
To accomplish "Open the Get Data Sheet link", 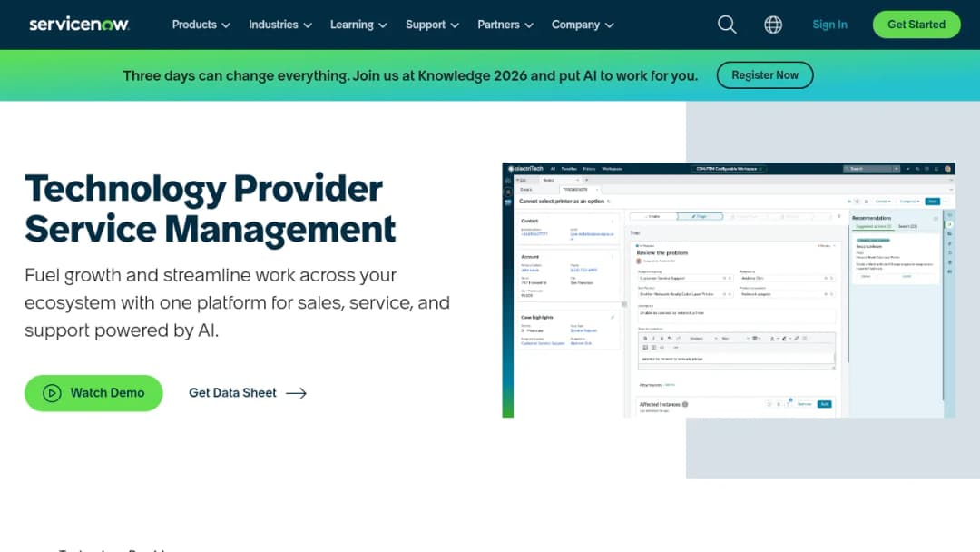I will [248, 392].
